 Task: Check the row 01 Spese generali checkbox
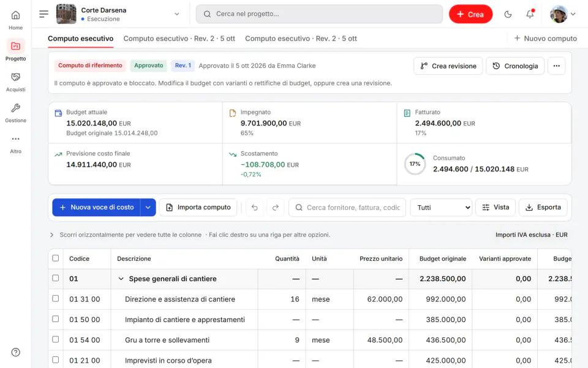pyautogui.click(x=56, y=278)
